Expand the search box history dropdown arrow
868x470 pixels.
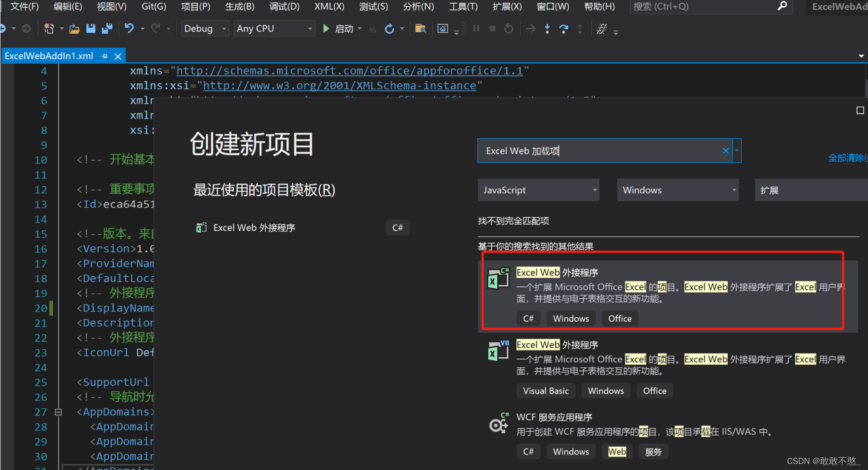[737, 151]
